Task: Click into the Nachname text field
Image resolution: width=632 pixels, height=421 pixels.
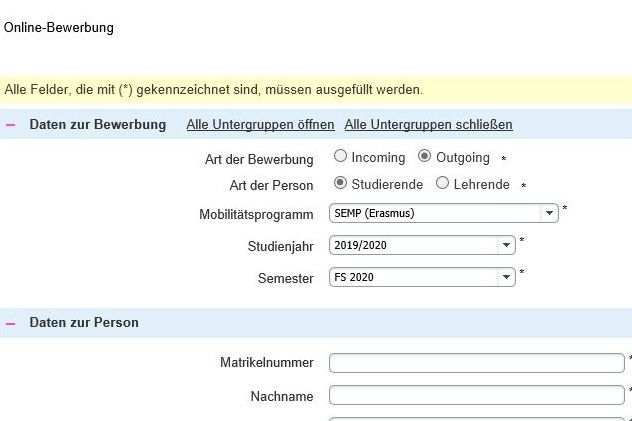Action: pyautogui.click(x=476, y=395)
